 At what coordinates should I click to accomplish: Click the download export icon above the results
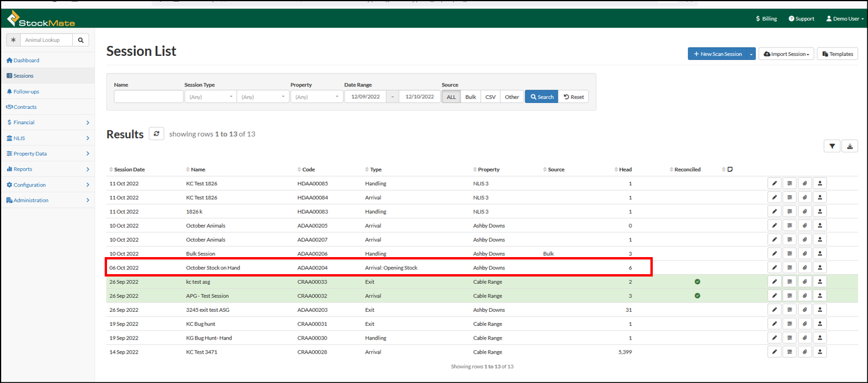(850, 145)
